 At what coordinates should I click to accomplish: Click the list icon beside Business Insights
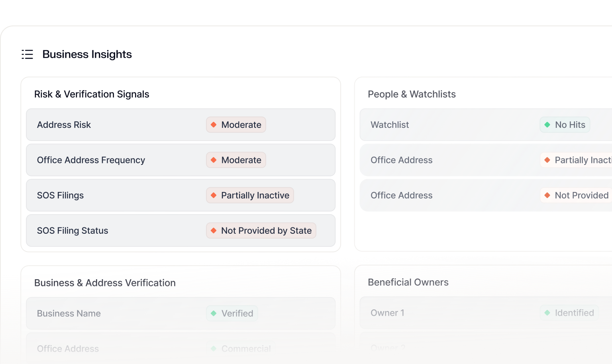click(27, 54)
